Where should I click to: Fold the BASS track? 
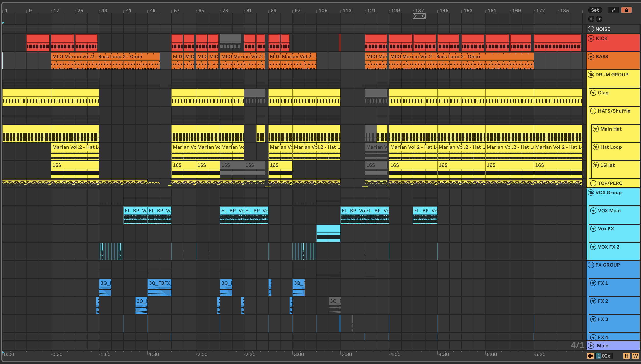[x=591, y=57]
